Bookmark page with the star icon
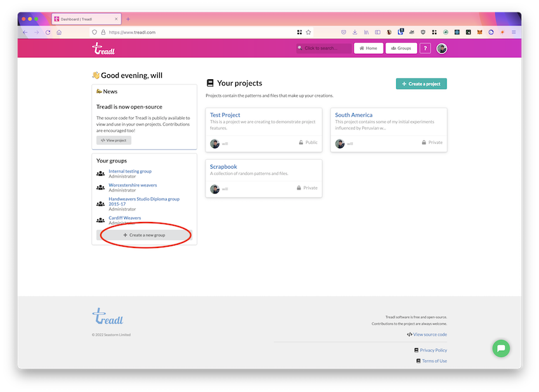The height and width of the screenshot is (392, 539). (x=308, y=32)
